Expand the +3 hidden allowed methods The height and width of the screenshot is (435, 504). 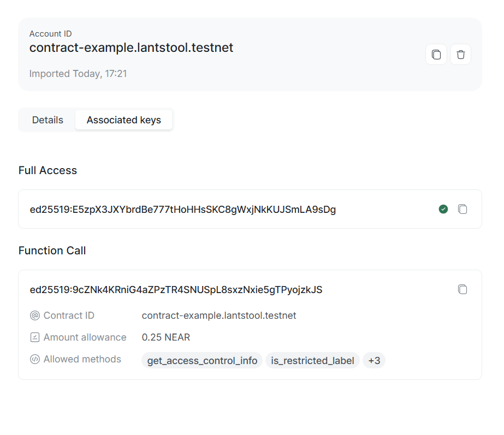click(374, 360)
